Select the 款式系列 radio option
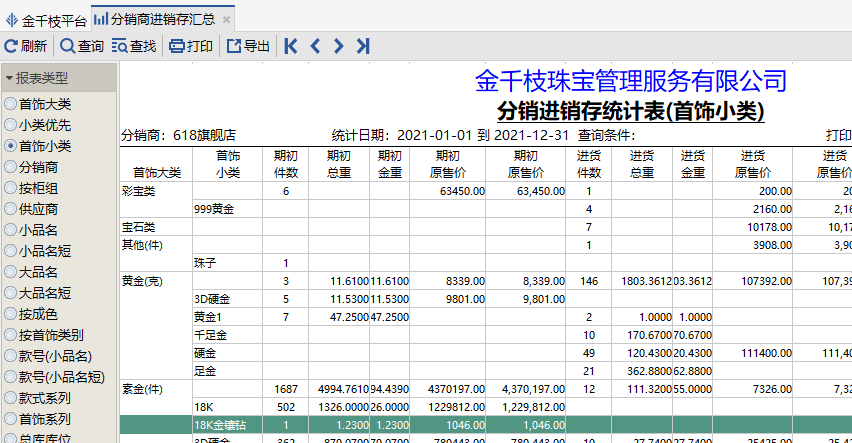The width and height of the screenshot is (852, 443). (x=10, y=398)
